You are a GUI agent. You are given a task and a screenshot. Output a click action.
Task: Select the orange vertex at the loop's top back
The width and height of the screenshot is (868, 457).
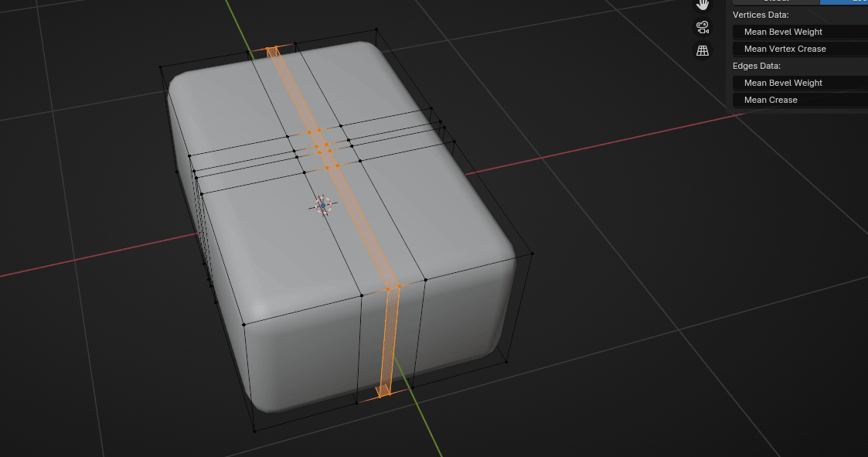272,49
